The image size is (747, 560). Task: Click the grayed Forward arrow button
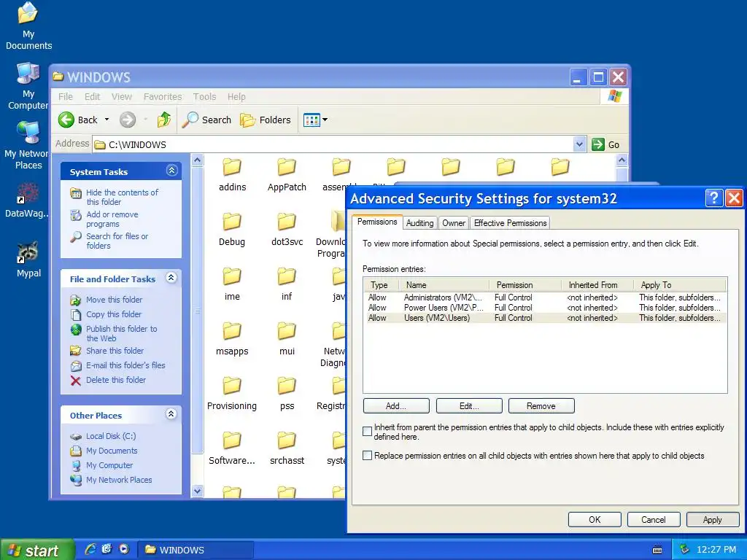(127, 120)
